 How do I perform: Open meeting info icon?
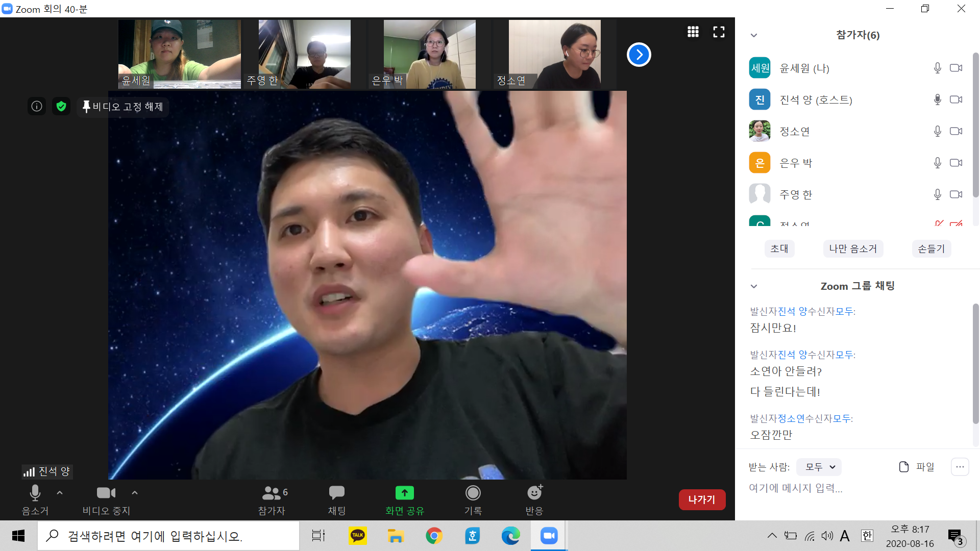(37, 106)
